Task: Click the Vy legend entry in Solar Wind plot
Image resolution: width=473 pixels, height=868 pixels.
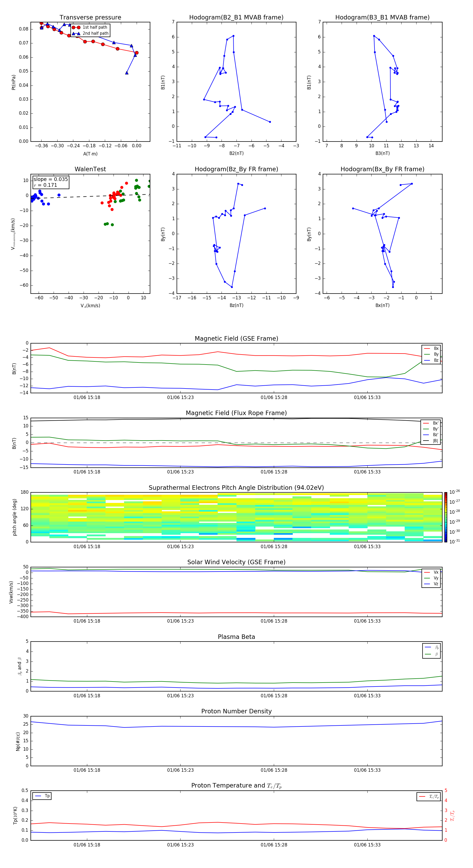Action: click(x=431, y=578)
